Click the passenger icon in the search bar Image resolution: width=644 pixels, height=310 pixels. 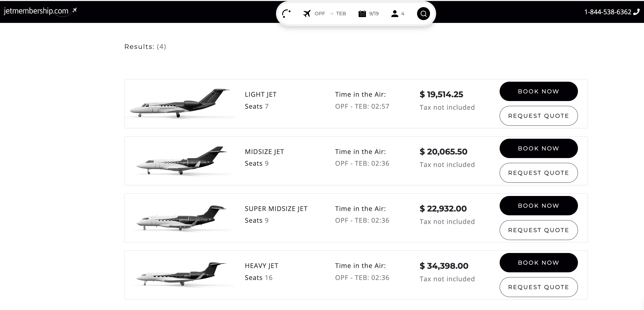click(394, 13)
